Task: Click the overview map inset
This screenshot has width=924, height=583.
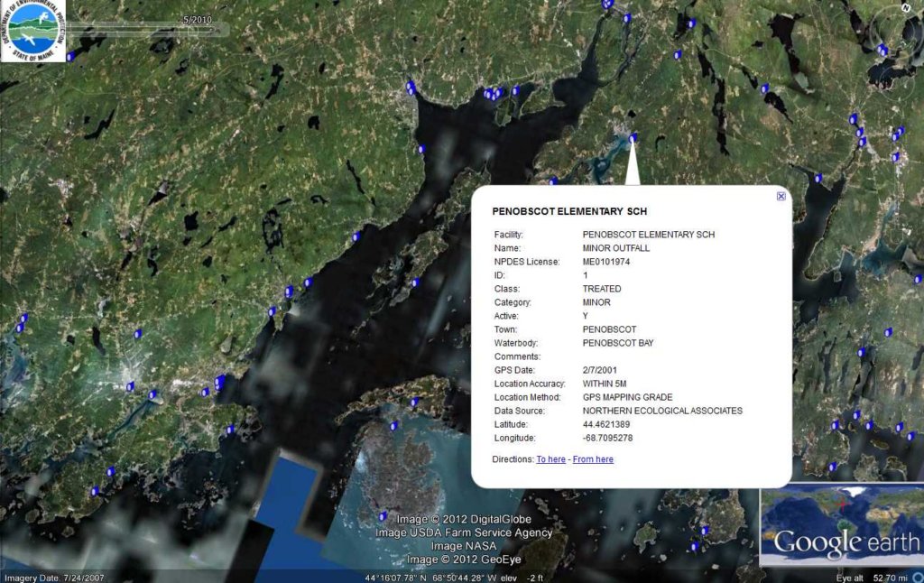Action: click(x=842, y=524)
